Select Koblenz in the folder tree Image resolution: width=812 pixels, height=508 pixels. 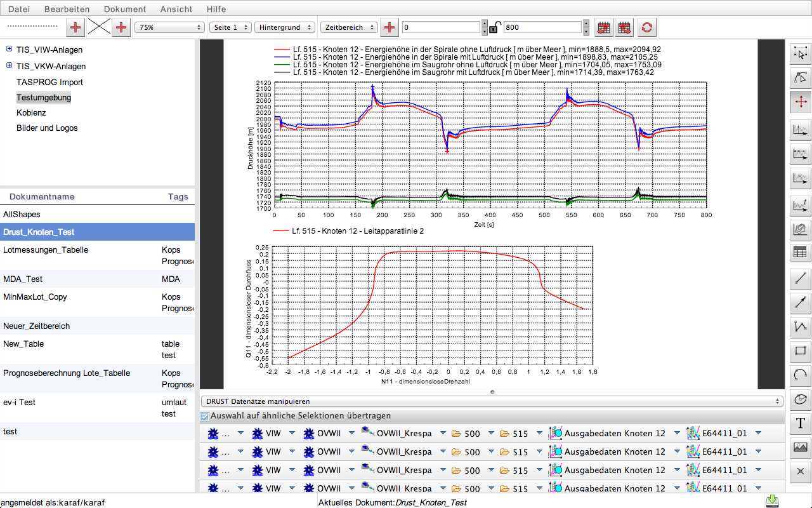click(x=31, y=112)
